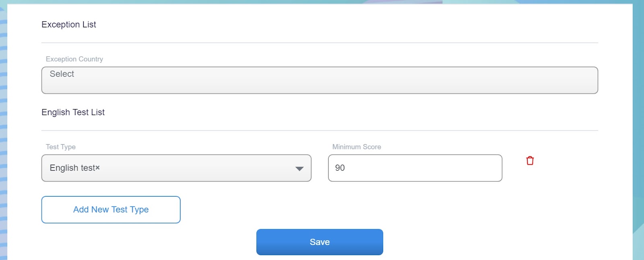The image size is (644, 260).
Task: Click the Test Type field label
Action: [x=61, y=147]
